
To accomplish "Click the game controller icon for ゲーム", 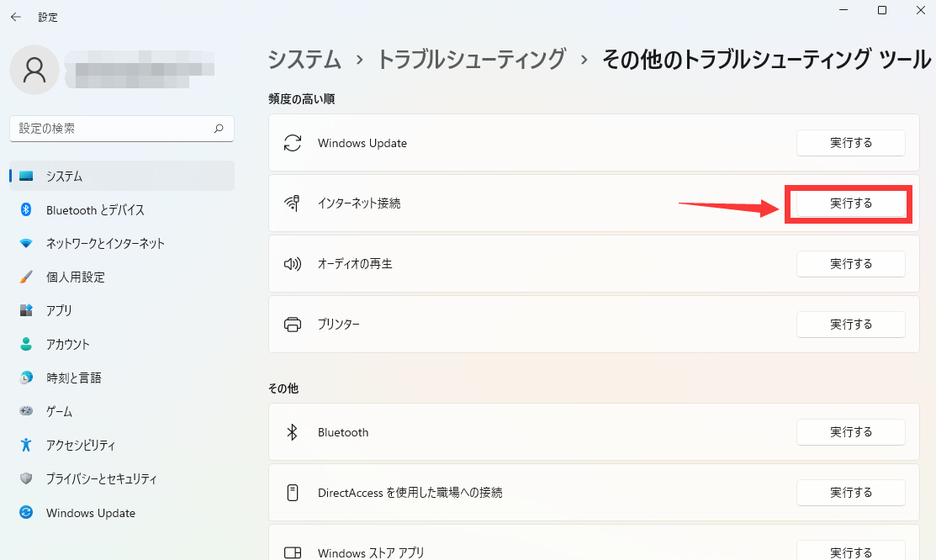I will click(25, 411).
